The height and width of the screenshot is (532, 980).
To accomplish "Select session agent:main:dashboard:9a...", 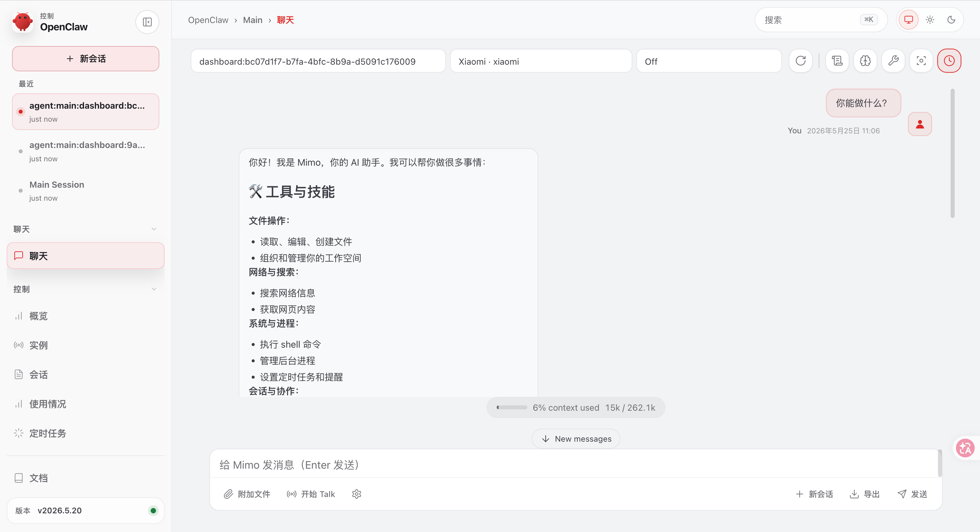I will click(x=86, y=151).
